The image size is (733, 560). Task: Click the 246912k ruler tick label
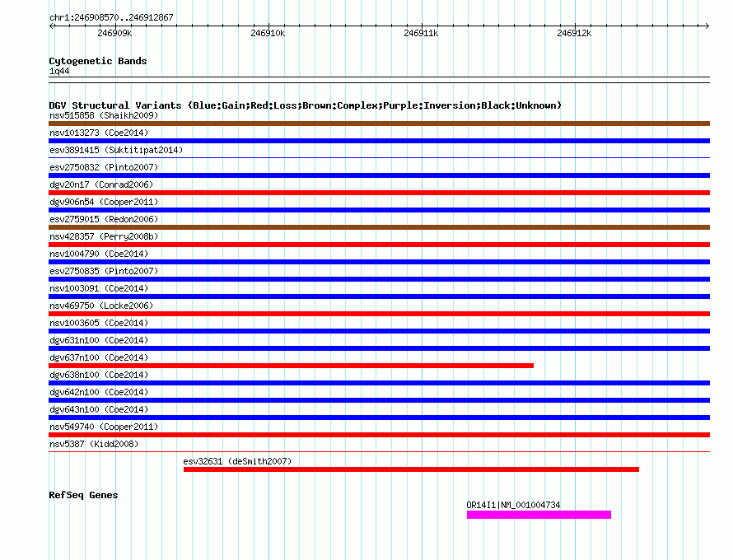tap(574, 33)
